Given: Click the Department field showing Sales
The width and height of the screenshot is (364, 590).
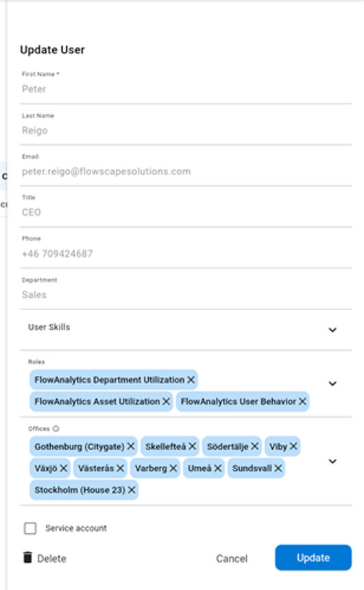Looking at the screenshot, I should [186, 292].
